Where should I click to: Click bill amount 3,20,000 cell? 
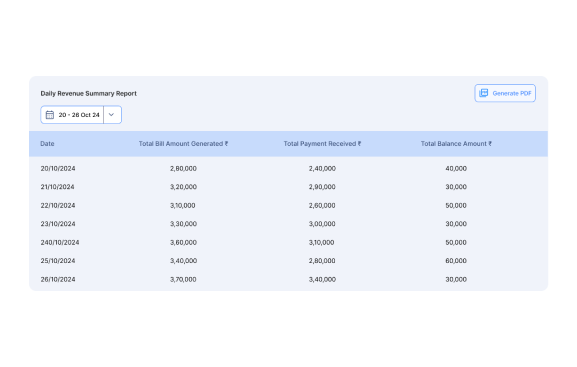click(x=183, y=187)
